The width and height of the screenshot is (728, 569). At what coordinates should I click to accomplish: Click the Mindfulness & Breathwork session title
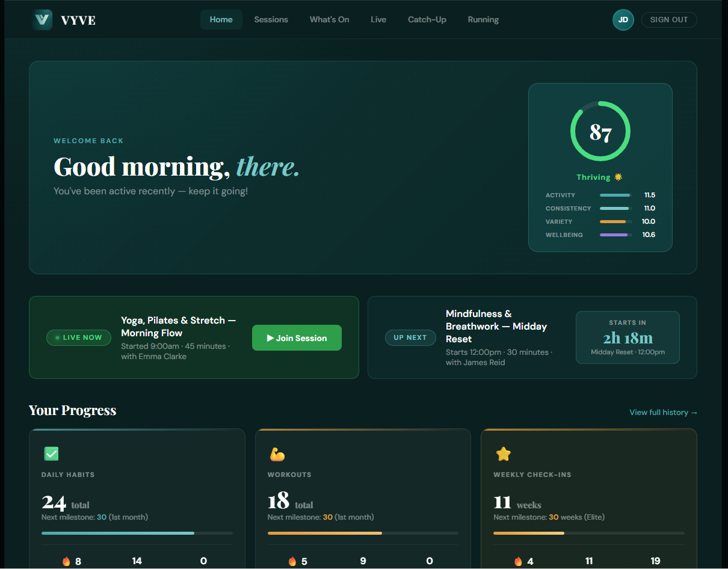[496, 326]
